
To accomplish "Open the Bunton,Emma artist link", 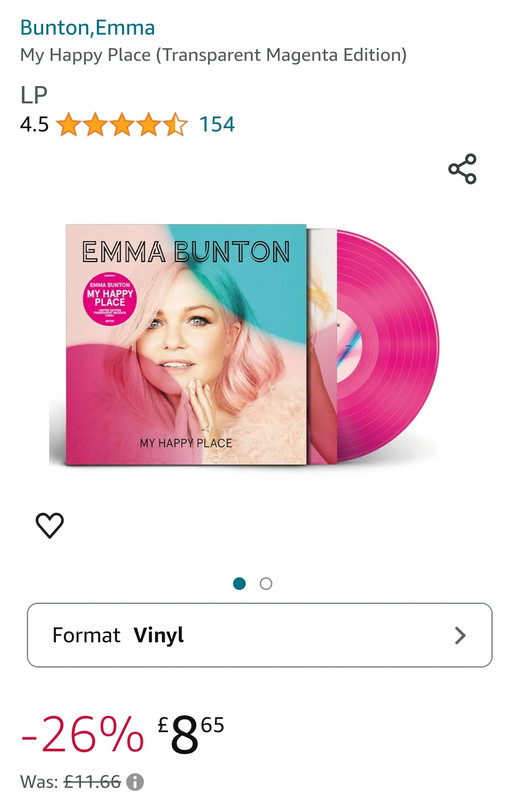I will (x=87, y=28).
